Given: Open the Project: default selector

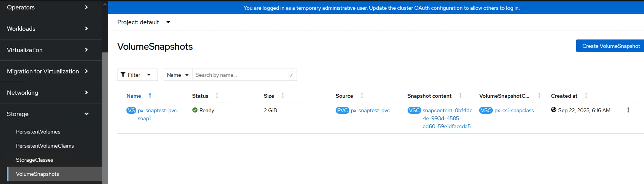Looking at the screenshot, I should [x=144, y=22].
